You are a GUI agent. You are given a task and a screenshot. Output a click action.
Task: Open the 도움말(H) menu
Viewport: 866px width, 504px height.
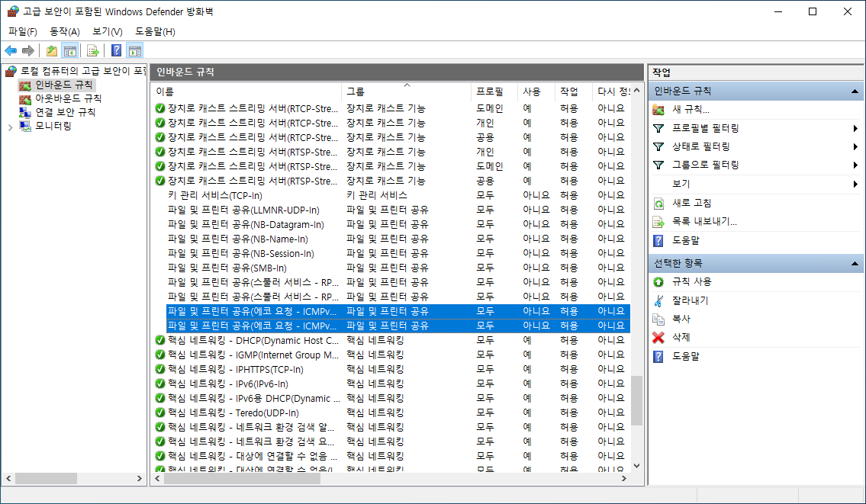(155, 31)
